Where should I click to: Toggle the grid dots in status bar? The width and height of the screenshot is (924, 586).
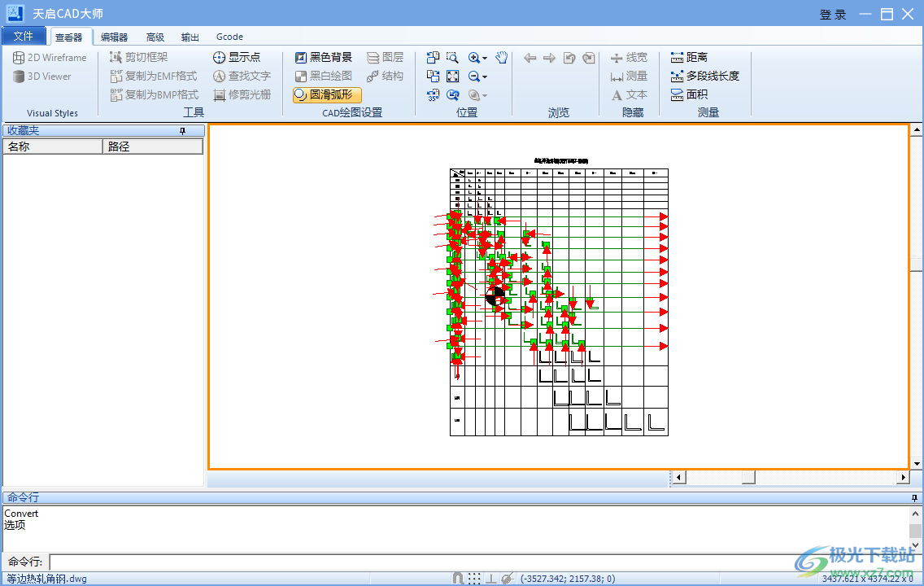click(474, 579)
